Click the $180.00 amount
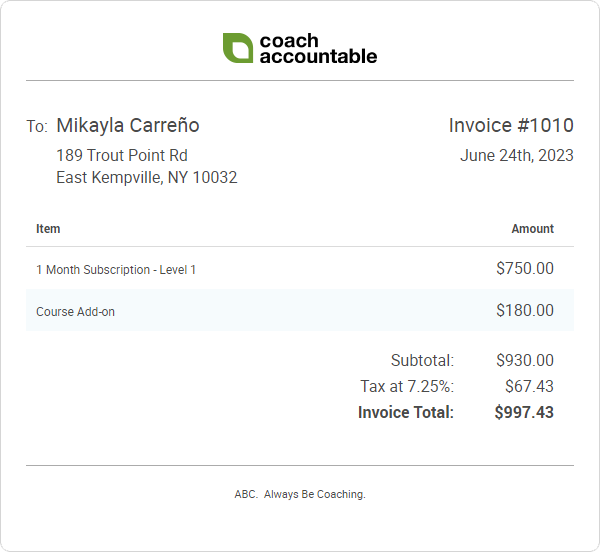This screenshot has height=552, width=600. coord(524,310)
